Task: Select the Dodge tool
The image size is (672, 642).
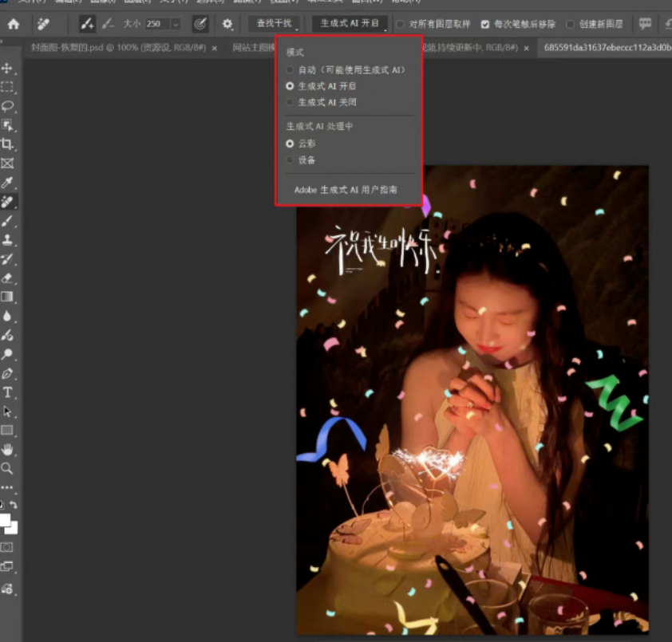Action: 7,354
